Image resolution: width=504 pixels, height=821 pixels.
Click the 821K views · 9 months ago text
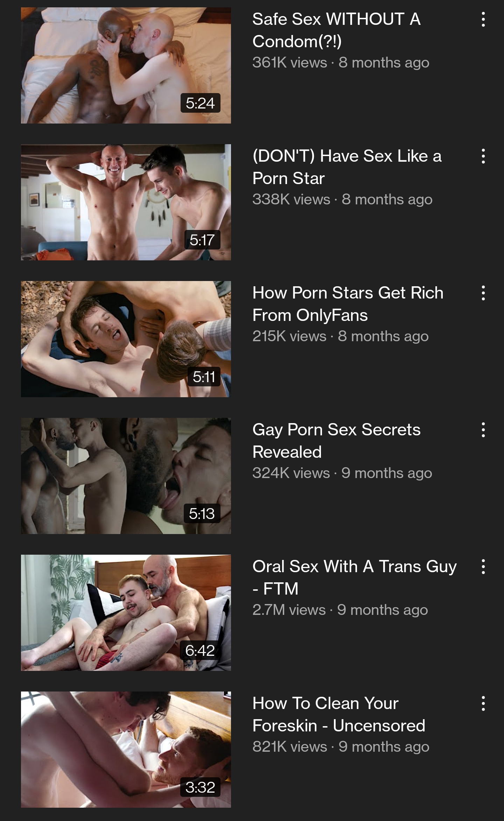click(x=341, y=747)
